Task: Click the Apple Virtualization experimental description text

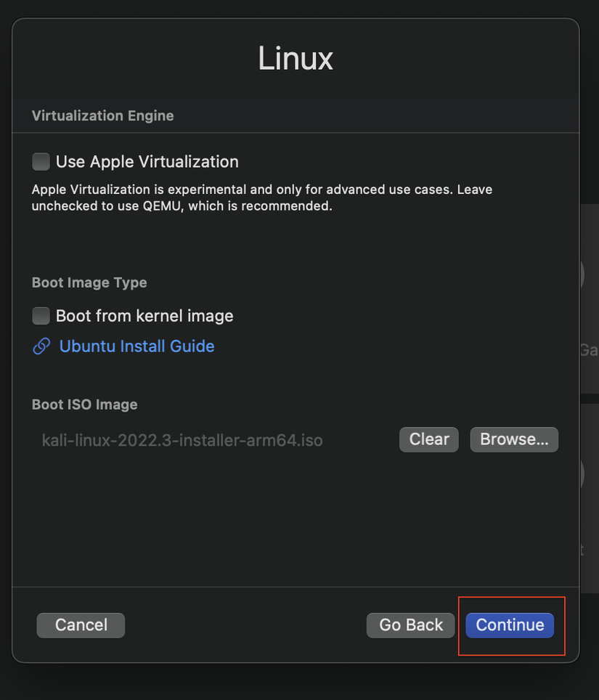Action: pos(261,198)
